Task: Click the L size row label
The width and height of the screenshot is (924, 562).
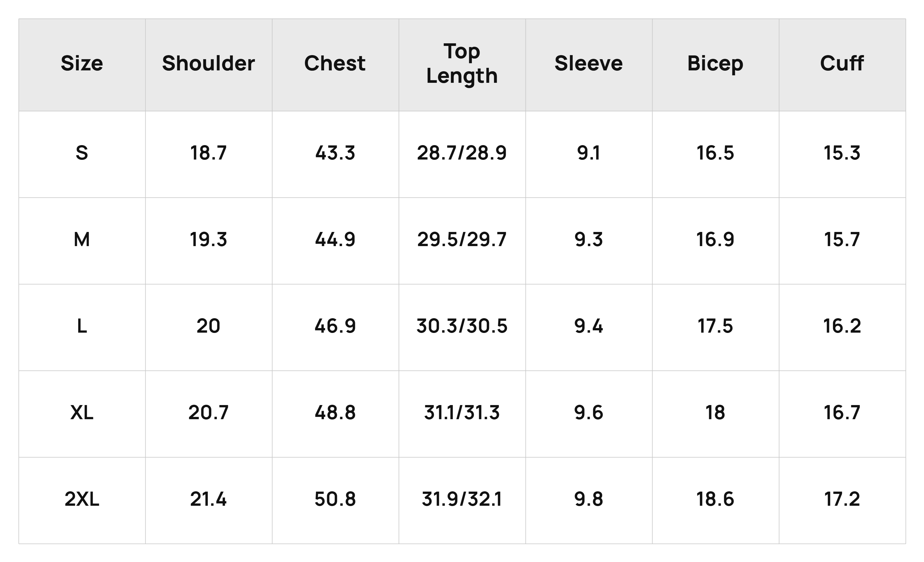Action: pyautogui.click(x=82, y=326)
